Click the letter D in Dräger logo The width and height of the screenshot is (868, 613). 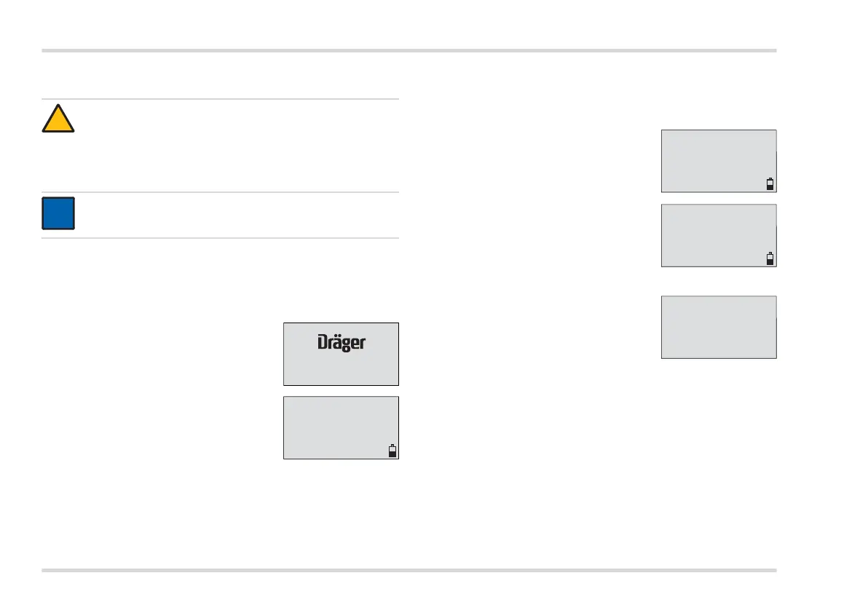[323, 342]
